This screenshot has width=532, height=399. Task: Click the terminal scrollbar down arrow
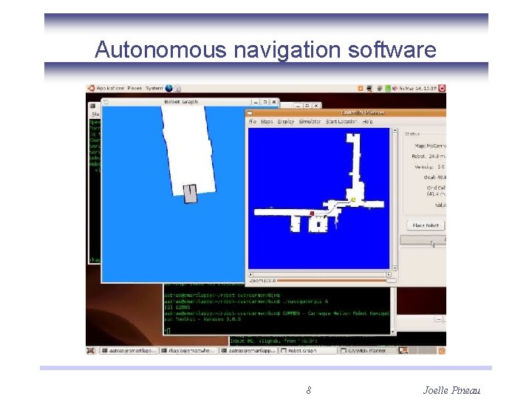tap(393, 332)
